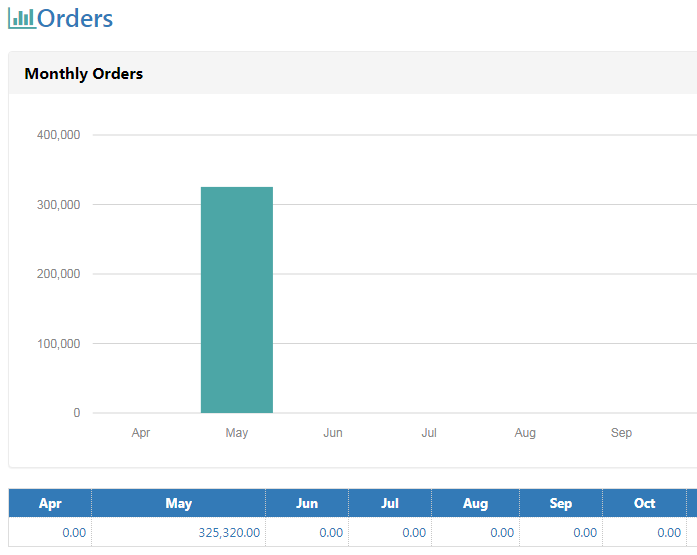Click the Sep label on chart axis
This screenshot has height=555, width=697.
(x=621, y=433)
